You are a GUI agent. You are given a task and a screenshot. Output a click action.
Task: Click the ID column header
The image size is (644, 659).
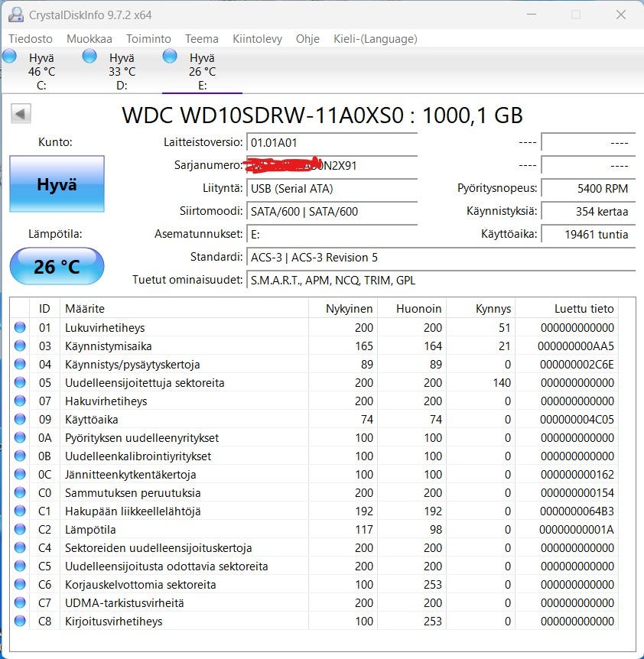(44, 309)
